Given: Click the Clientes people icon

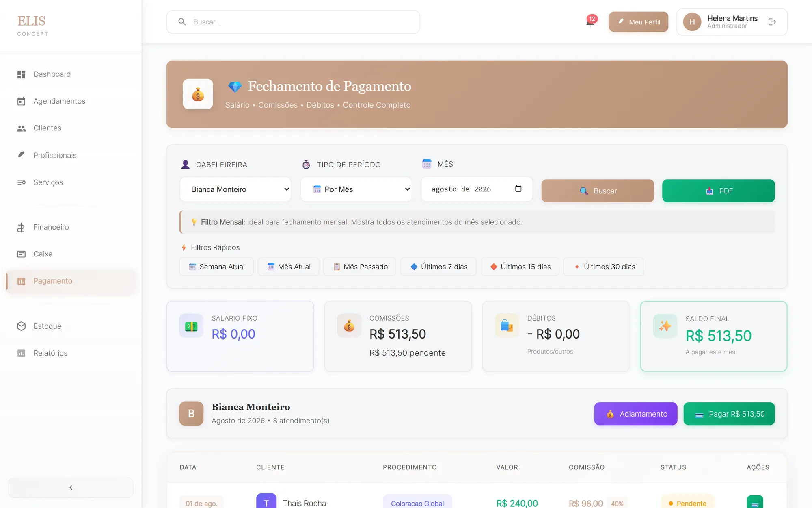Looking at the screenshot, I should [x=21, y=128].
